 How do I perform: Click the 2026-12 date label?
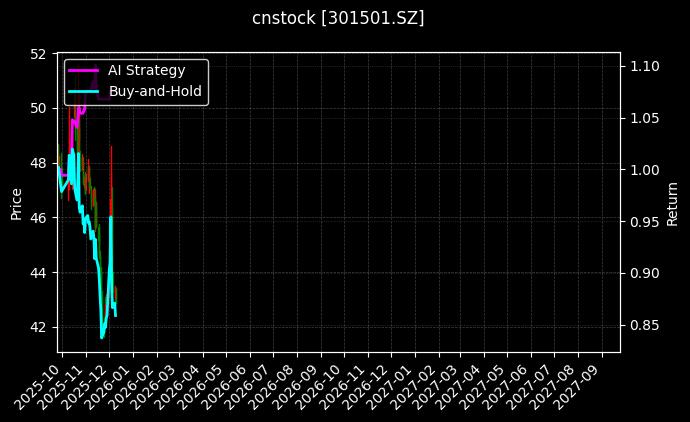click(368, 387)
